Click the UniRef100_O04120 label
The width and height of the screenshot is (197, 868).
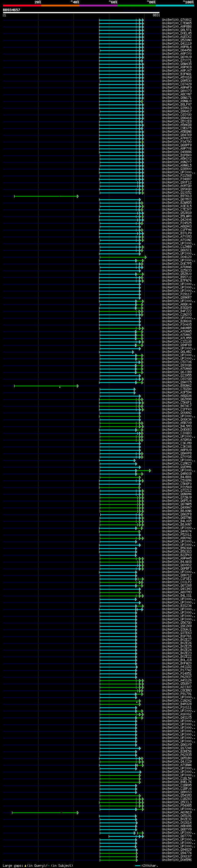click(176, 257)
